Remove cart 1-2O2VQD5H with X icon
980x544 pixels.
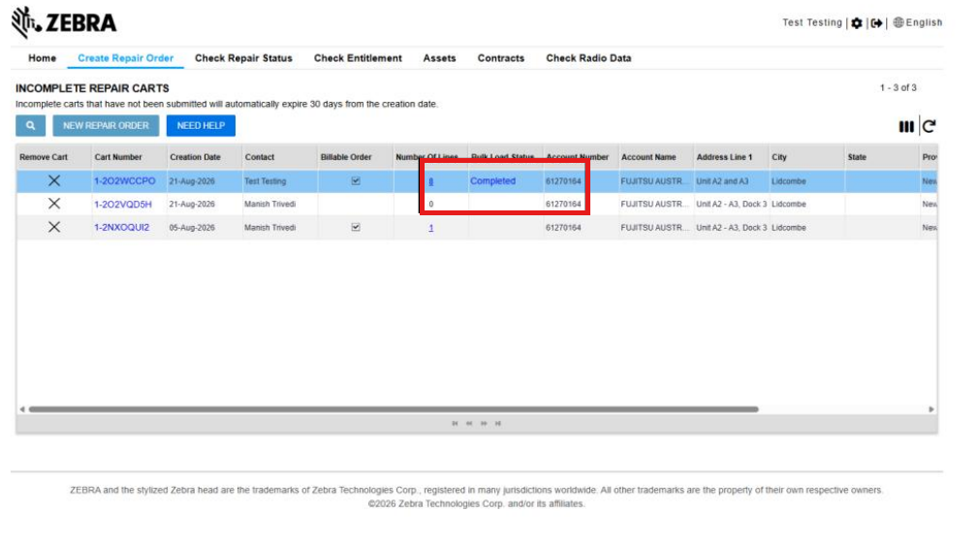(x=54, y=204)
